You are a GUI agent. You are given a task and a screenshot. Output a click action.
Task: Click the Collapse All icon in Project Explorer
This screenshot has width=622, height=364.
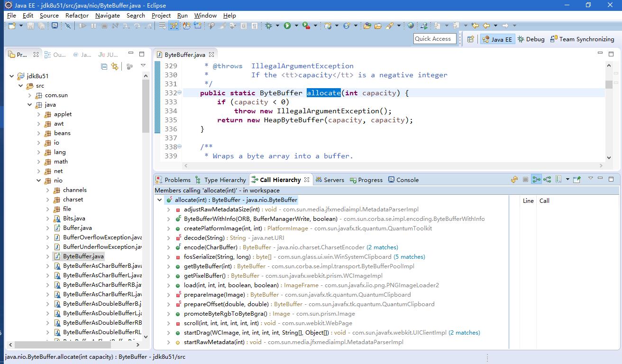coord(104,67)
